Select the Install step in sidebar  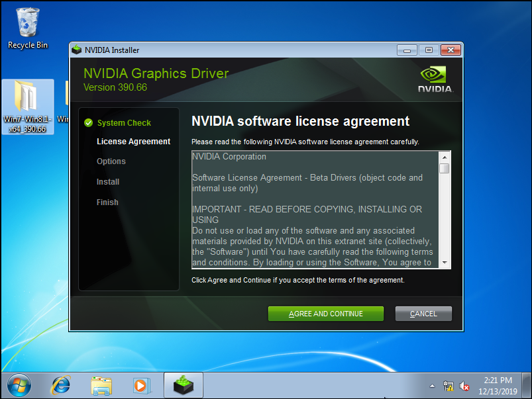tap(108, 182)
